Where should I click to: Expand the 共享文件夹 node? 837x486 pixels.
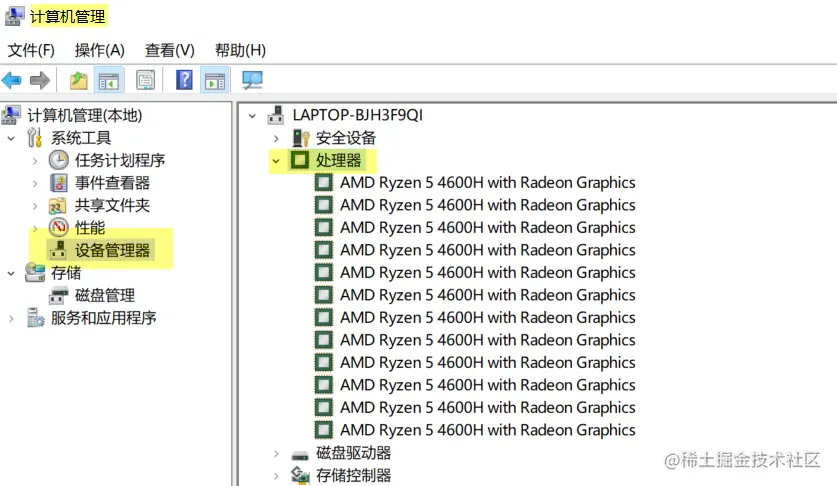[x=35, y=206]
